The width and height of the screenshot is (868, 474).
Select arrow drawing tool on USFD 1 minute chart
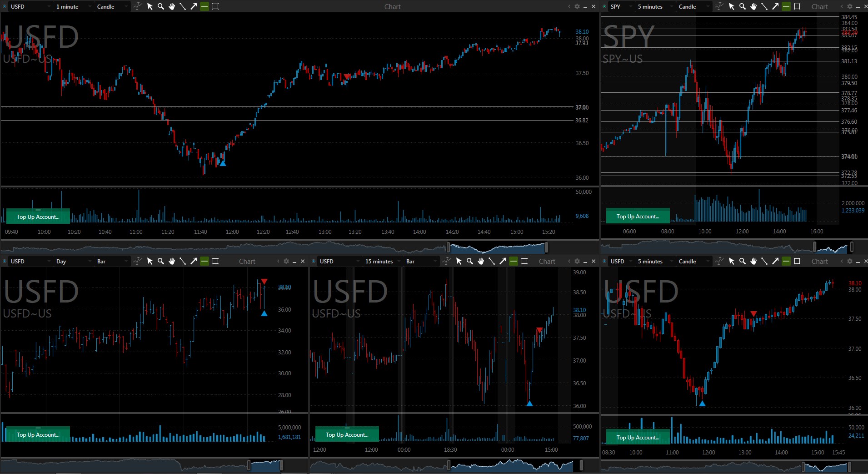click(194, 6)
